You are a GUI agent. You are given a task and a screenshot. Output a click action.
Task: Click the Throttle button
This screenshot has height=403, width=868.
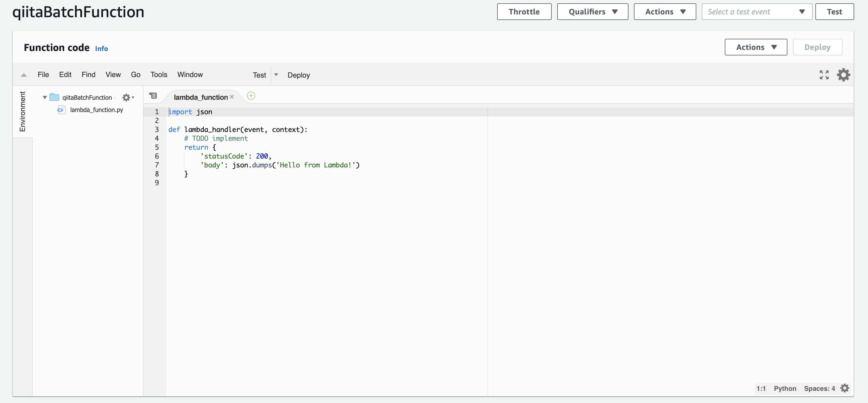click(524, 12)
